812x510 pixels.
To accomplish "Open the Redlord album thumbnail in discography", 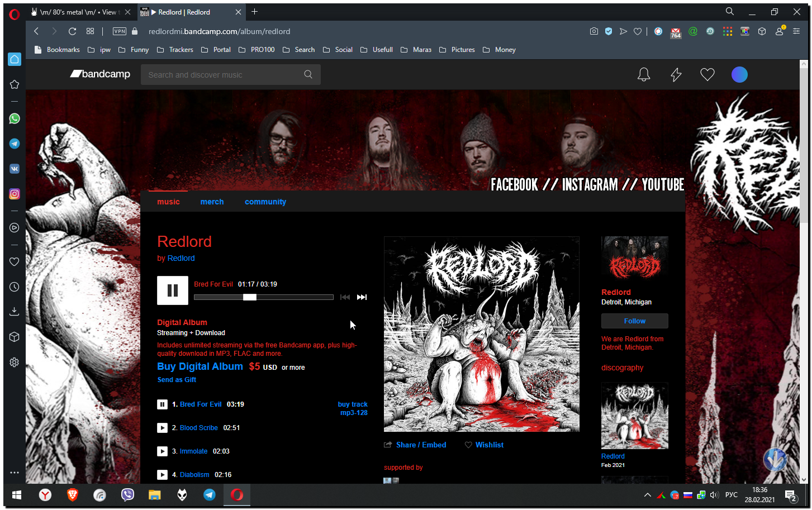I will [x=635, y=416].
